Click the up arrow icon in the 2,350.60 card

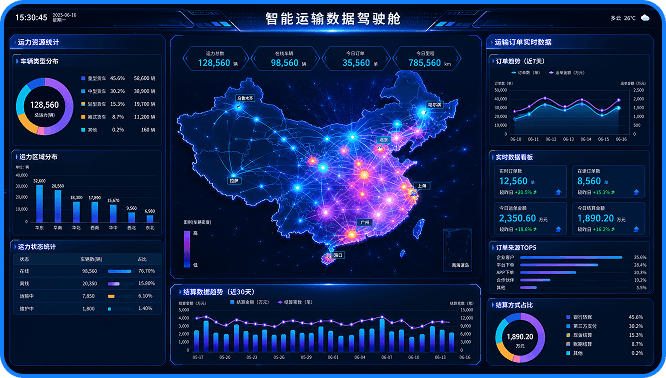pyautogui.click(x=559, y=229)
